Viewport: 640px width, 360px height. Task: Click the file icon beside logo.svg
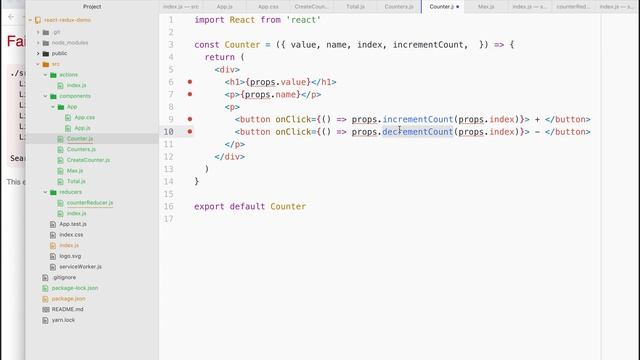click(53, 256)
